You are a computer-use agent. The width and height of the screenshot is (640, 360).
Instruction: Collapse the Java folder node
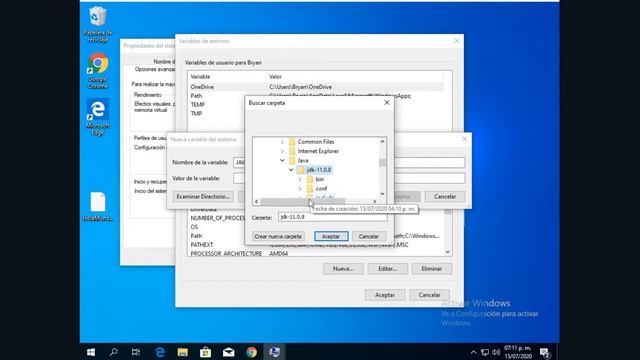[282, 160]
